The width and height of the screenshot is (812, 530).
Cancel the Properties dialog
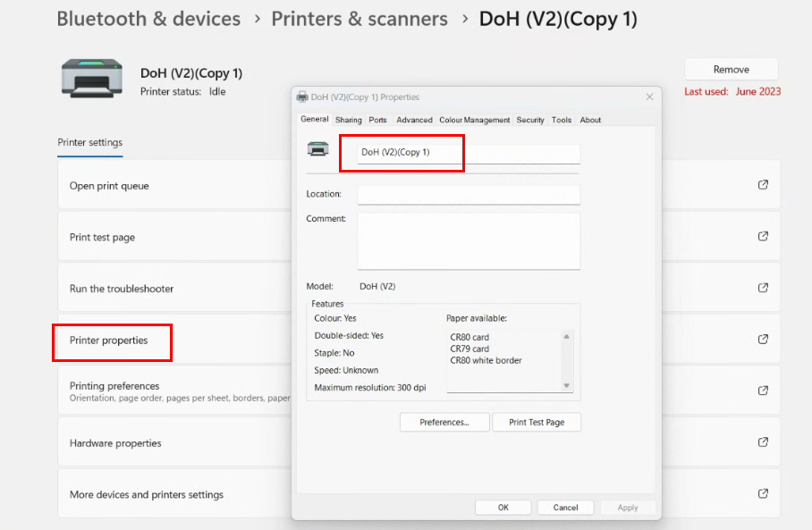pyautogui.click(x=565, y=508)
